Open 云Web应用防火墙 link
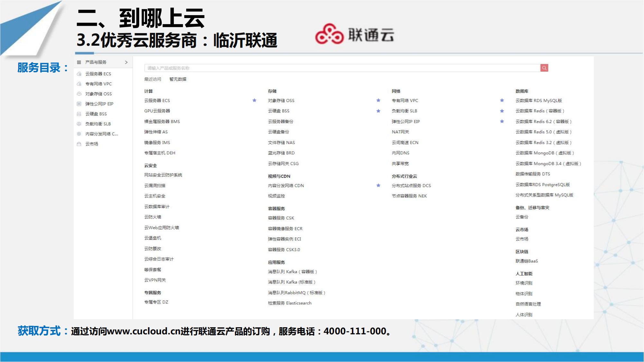The image size is (644, 362). (x=162, y=227)
